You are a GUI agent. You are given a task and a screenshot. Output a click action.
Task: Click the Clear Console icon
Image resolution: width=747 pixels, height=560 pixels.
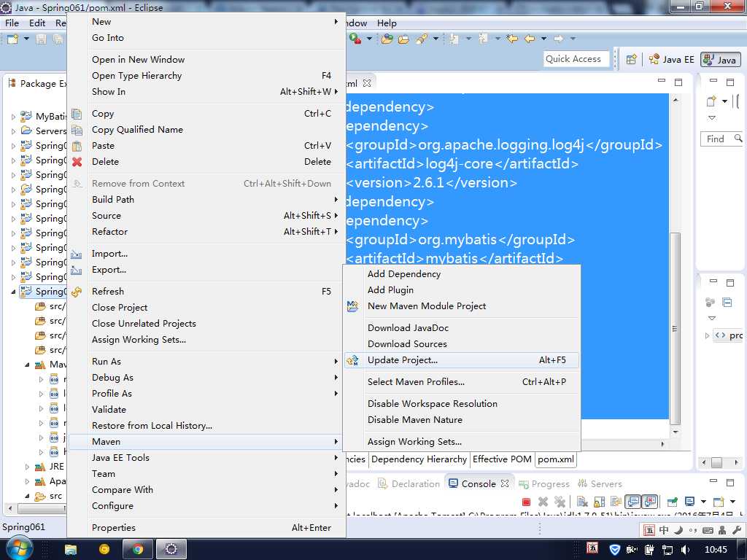pos(581,502)
